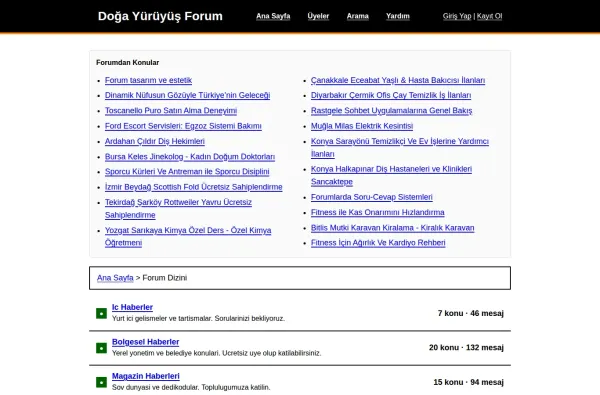Click the '15 konu · 94 mesaj' stats
This screenshot has width=600, height=395.
[x=468, y=382]
